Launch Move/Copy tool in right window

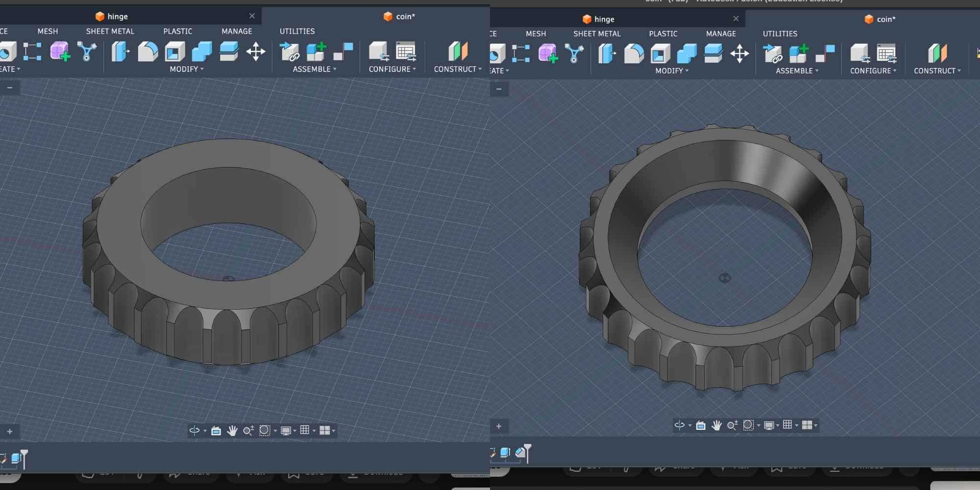pyautogui.click(x=739, y=53)
